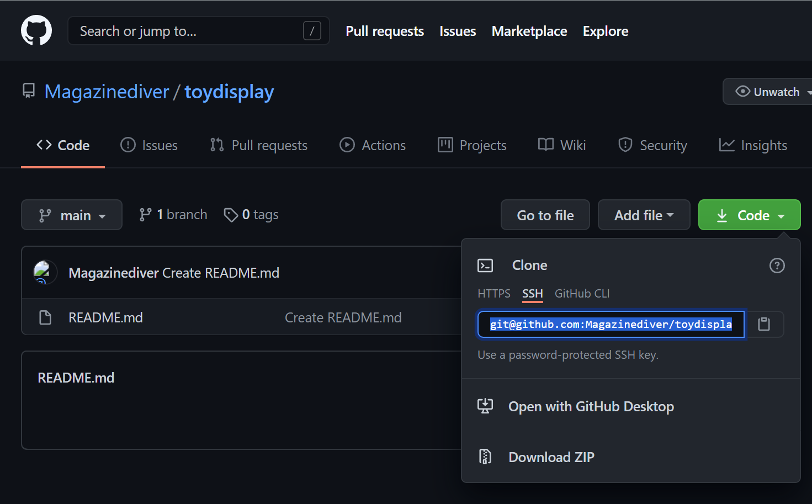This screenshot has width=812, height=504.
Task: Open the toydisplay repository link
Action: 229,92
